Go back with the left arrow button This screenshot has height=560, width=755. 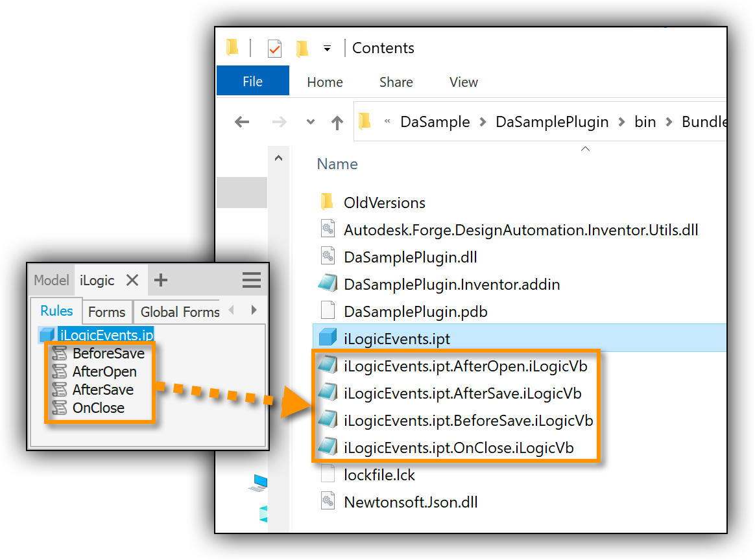tap(242, 122)
